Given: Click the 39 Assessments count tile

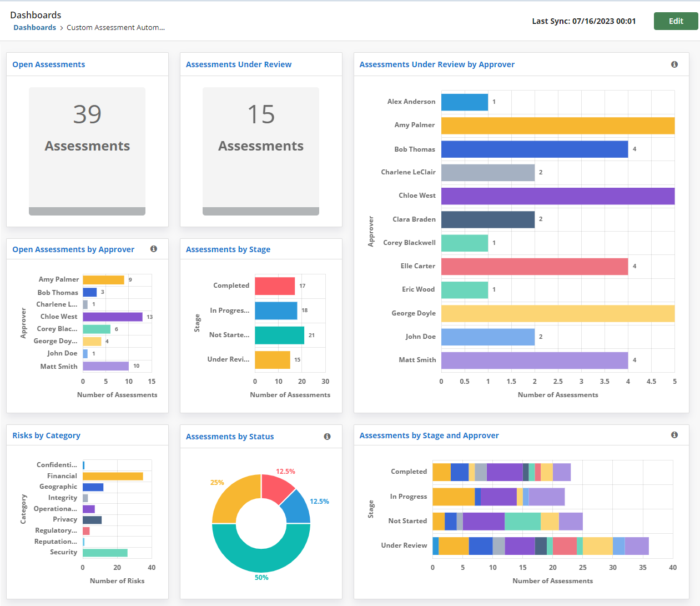Looking at the screenshot, I should pos(87,150).
